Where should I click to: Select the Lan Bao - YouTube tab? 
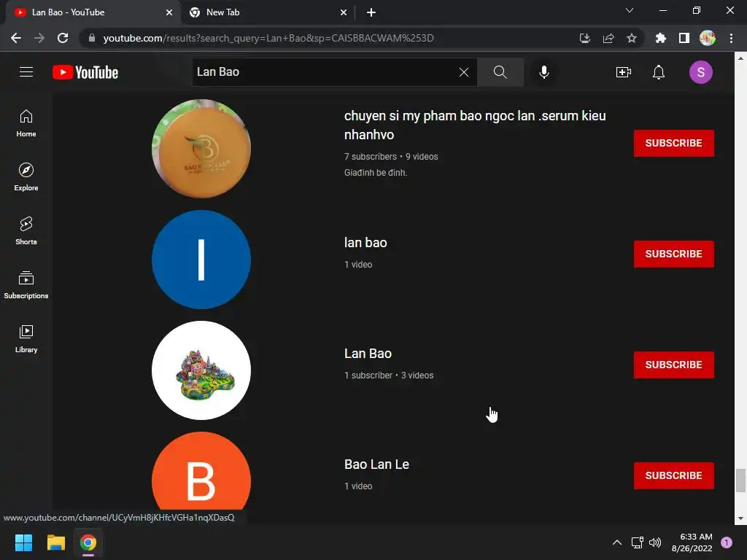[x=93, y=12]
